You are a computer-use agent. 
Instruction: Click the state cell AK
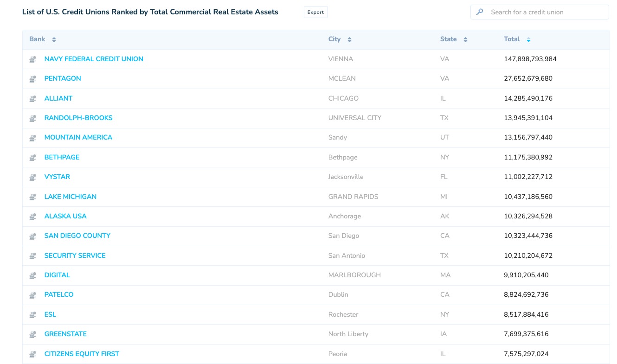point(444,216)
